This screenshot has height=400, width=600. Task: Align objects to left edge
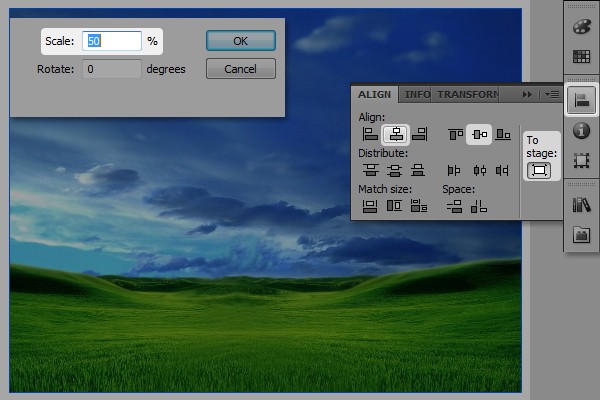click(x=370, y=134)
